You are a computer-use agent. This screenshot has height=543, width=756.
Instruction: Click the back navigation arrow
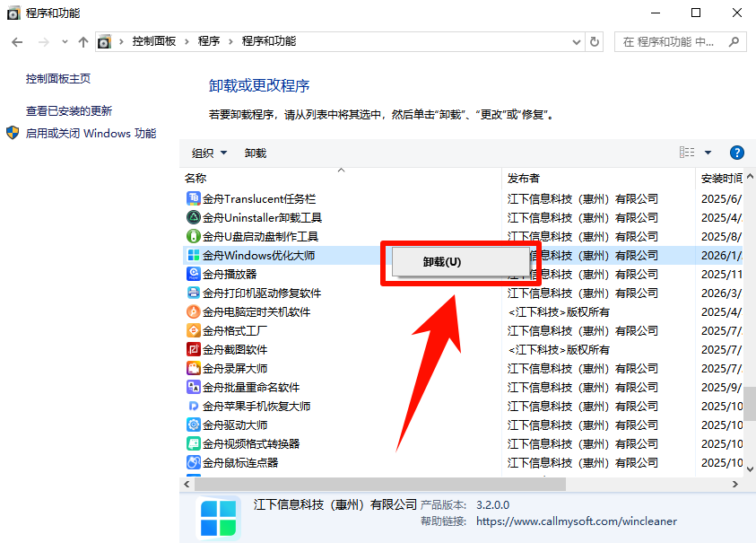tap(18, 41)
